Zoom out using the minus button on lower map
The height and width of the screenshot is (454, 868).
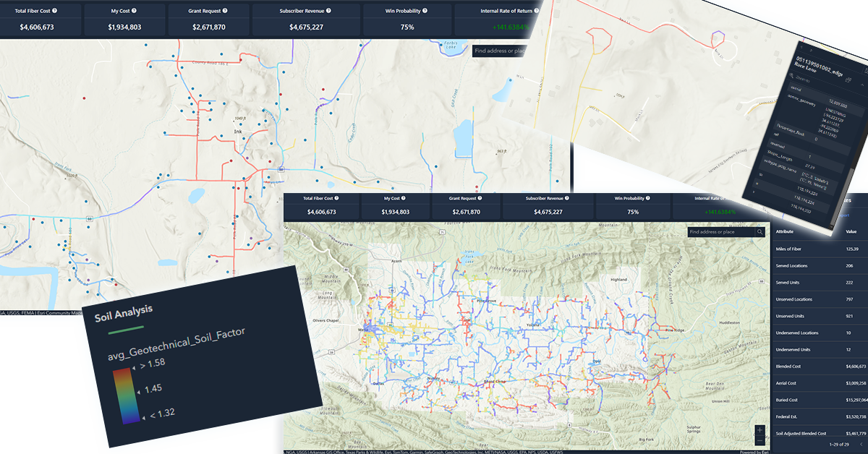point(759,440)
